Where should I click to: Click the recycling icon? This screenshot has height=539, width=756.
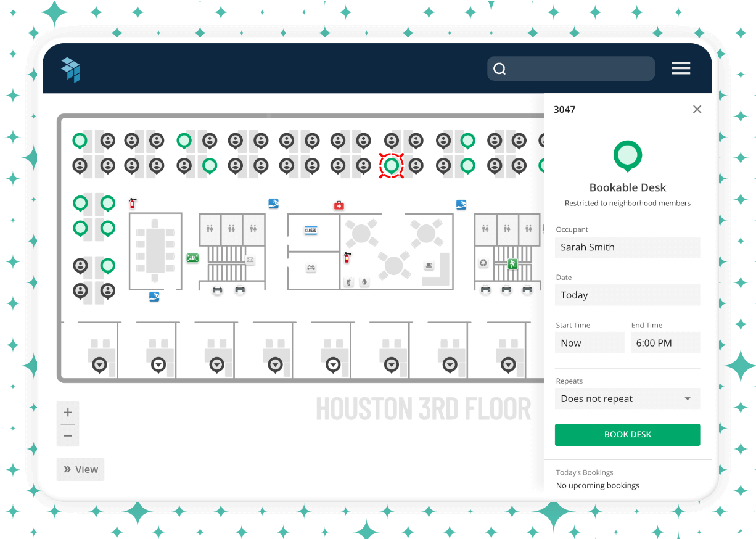click(x=483, y=263)
